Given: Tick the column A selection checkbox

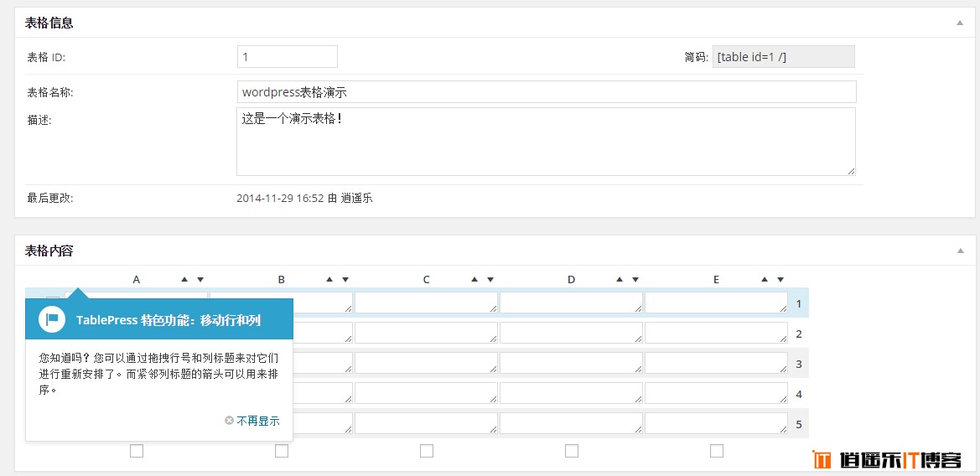Looking at the screenshot, I should pyautogui.click(x=137, y=450).
